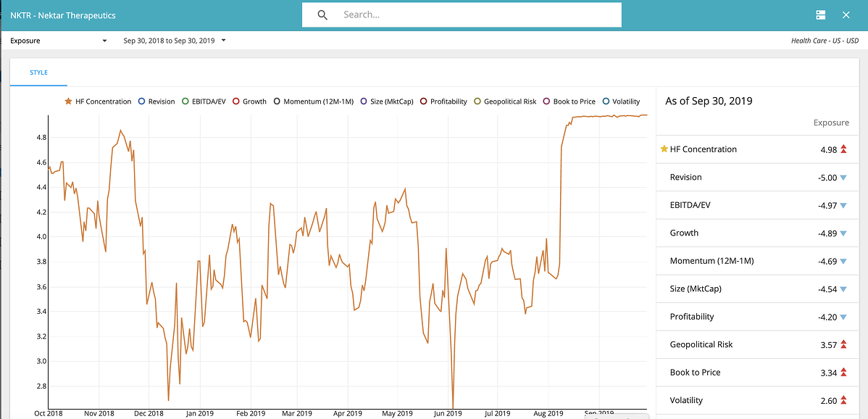Toggle the EBITDA/EV series in legend
Image resolution: width=868 pixels, height=419 pixels.
pyautogui.click(x=203, y=101)
